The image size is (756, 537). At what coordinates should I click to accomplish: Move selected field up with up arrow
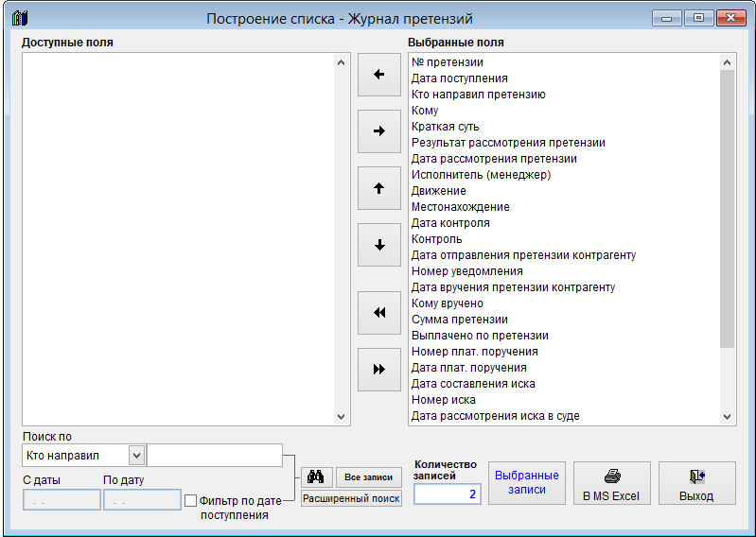point(379,188)
